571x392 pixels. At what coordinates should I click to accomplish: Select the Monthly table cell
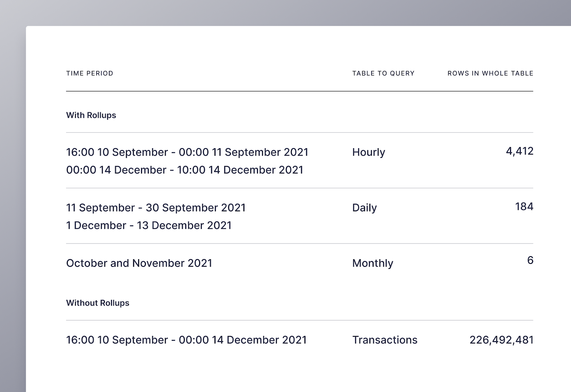(373, 263)
